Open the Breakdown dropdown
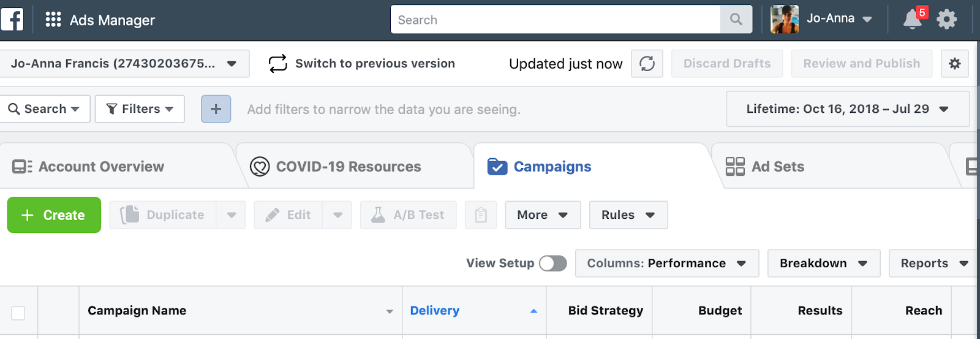 [x=823, y=264]
